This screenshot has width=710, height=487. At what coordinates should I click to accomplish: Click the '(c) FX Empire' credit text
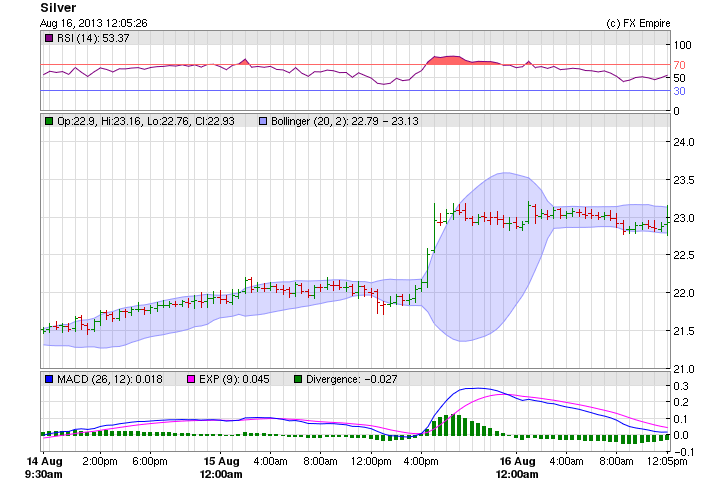[638, 23]
